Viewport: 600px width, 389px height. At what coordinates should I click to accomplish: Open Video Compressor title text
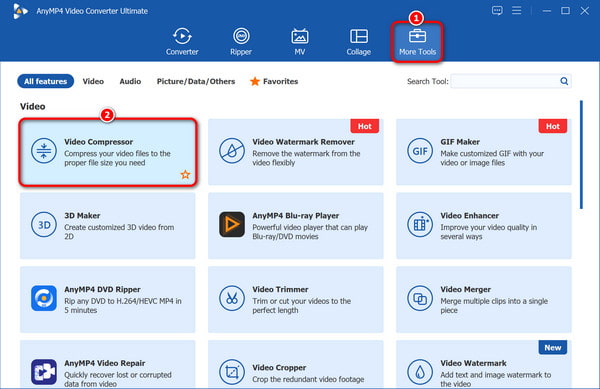98,142
